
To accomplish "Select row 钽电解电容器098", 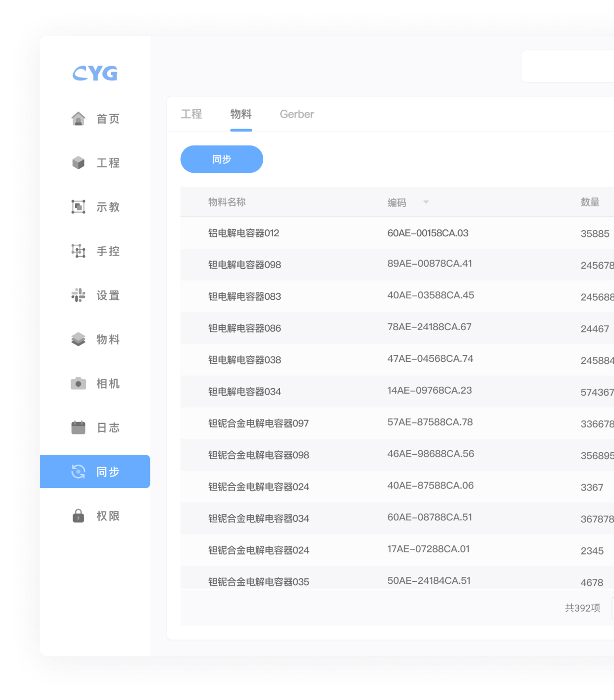I will 397,265.
